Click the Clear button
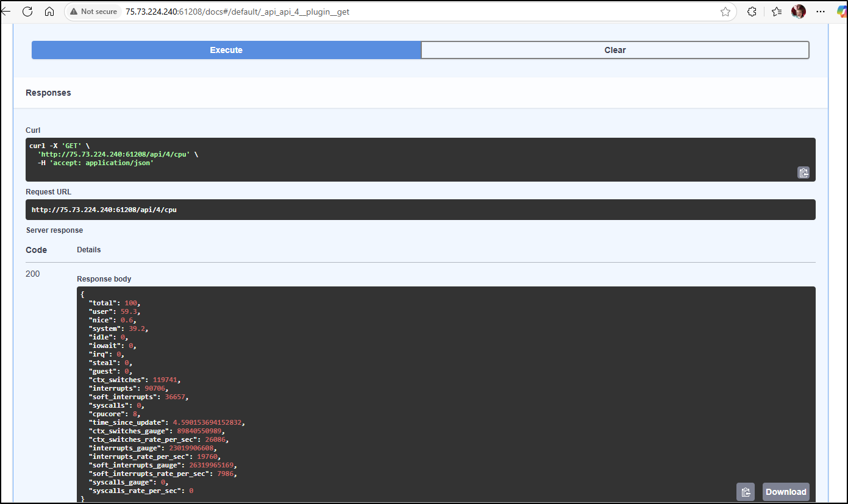Image resolution: width=848 pixels, height=504 pixels. 615,50
